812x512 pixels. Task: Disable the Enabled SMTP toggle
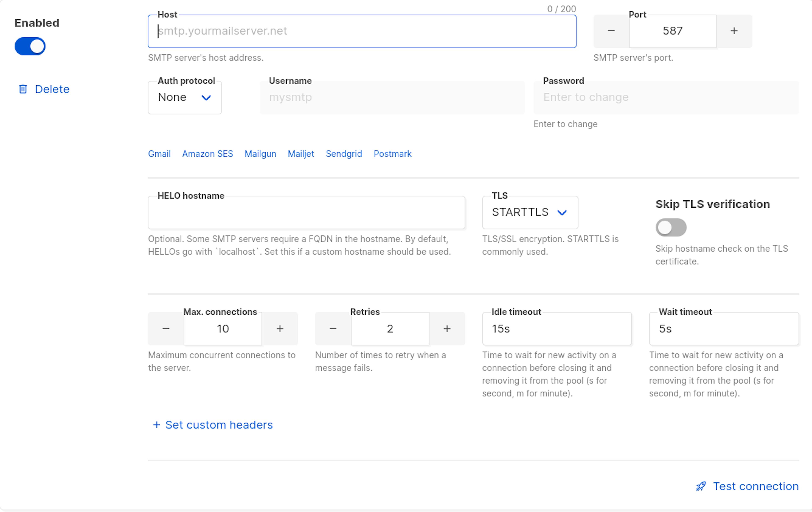click(x=30, y=46)
